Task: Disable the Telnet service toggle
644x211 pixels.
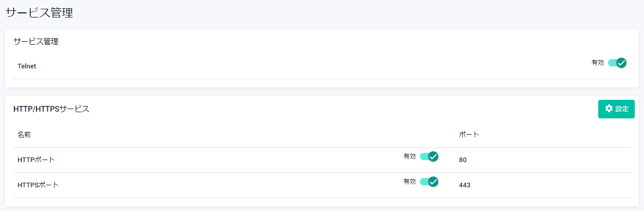Action: tap(617, 63)
